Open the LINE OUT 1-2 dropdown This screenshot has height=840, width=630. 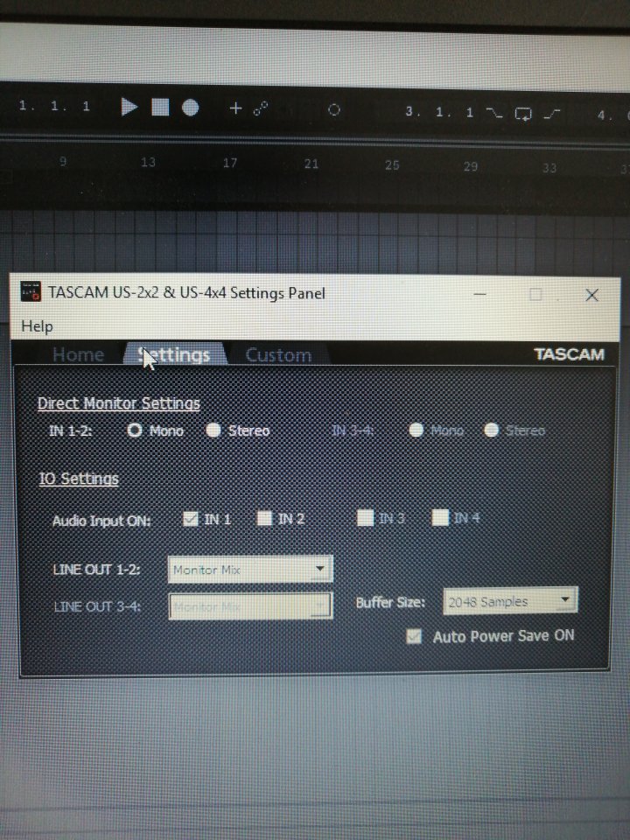point(250,569)
